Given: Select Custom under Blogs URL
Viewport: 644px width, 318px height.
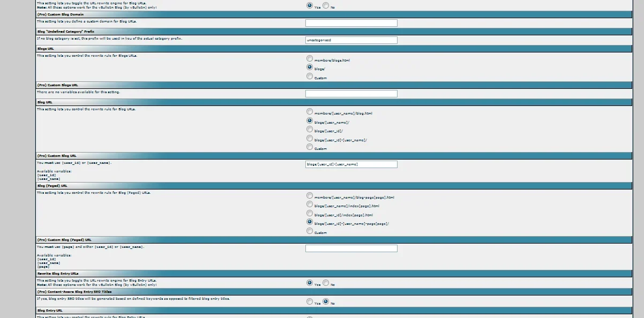Looking at the screenshot, I should (x=309, y=76).
